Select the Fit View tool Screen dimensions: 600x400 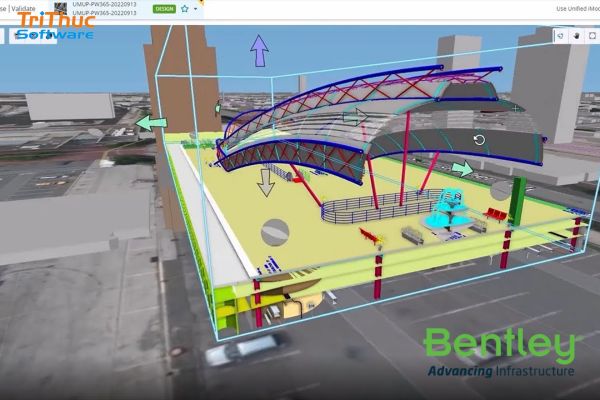click(x=592, y=36)
